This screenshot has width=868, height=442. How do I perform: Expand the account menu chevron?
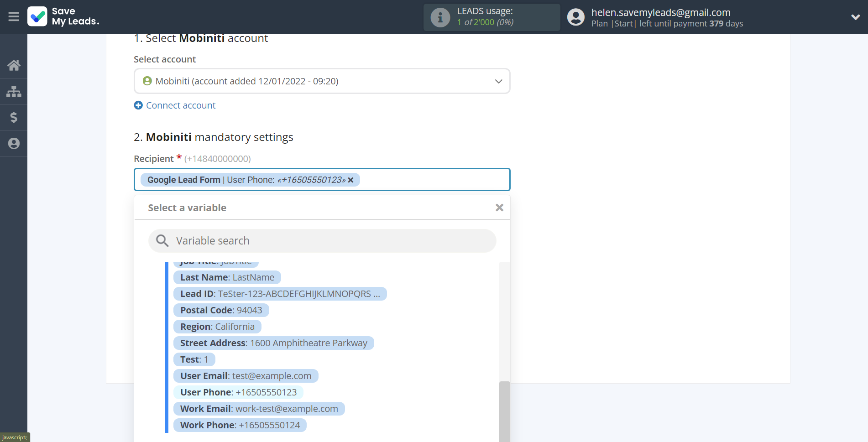855,17
